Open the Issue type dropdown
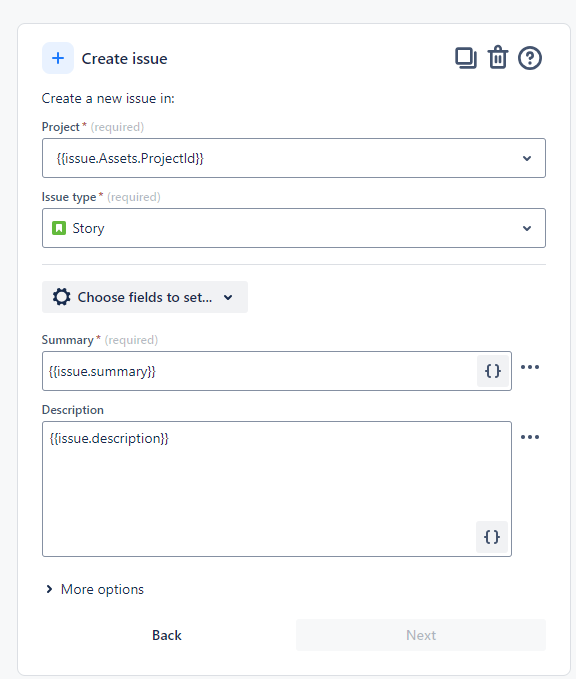 (294, 228)
